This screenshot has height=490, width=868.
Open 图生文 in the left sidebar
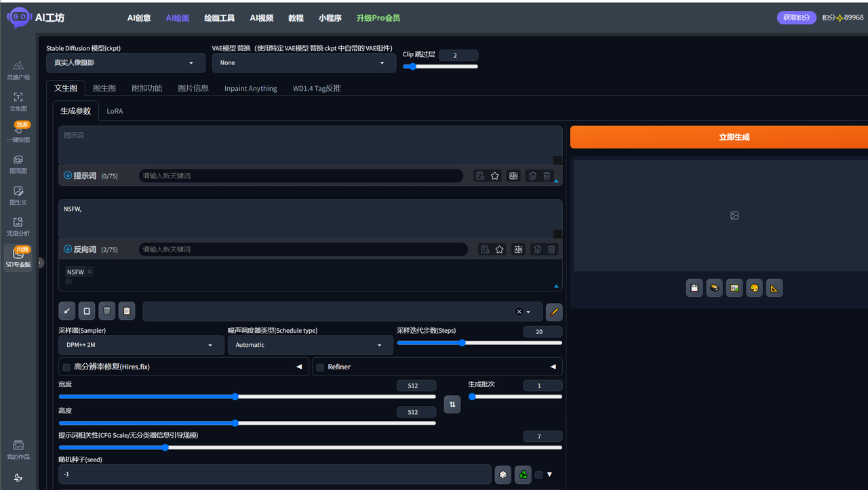point(18,195)
